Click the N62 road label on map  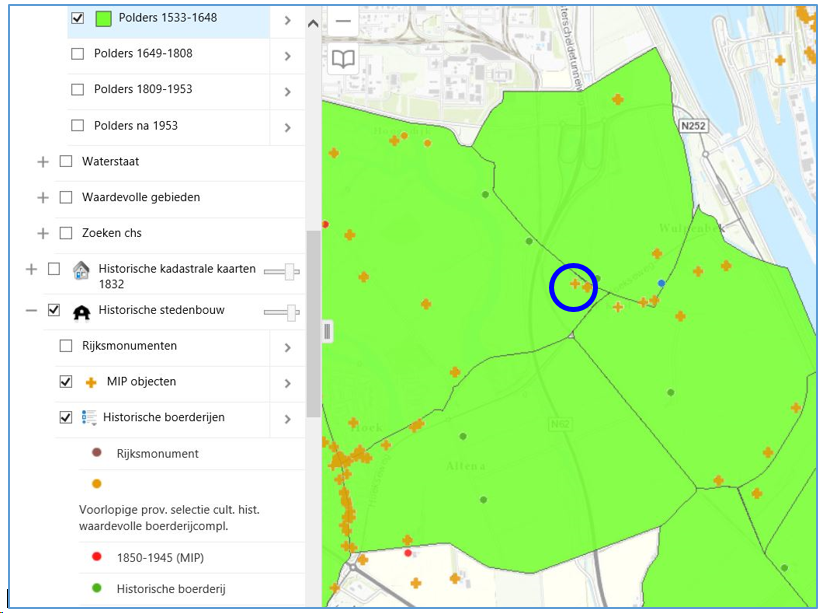559,424
